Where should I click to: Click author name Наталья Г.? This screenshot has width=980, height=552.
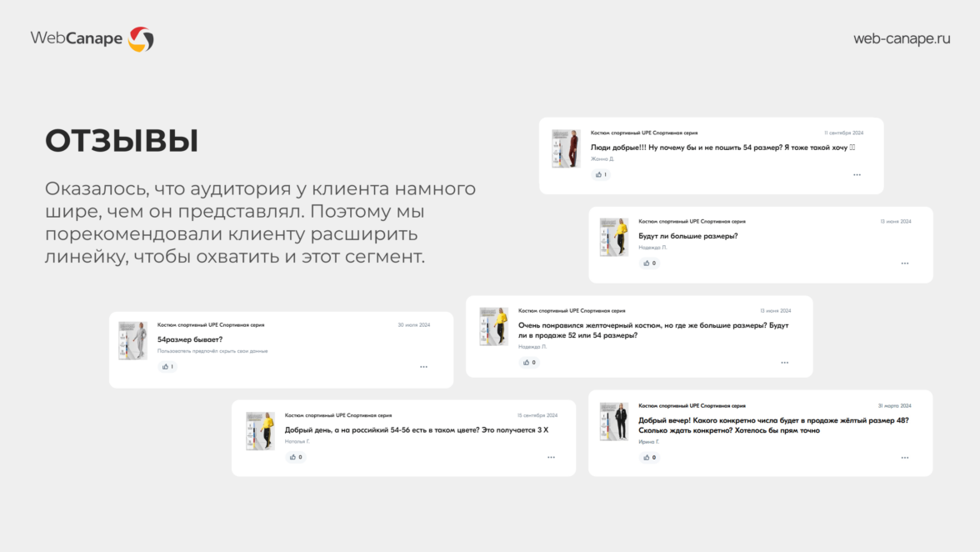pos(297,441)
